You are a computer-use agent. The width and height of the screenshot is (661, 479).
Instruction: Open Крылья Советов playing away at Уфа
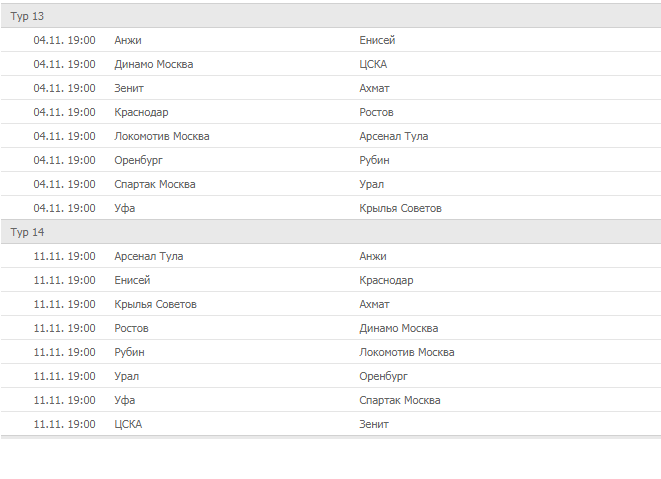pyautogui.click(x=400, y=208)
